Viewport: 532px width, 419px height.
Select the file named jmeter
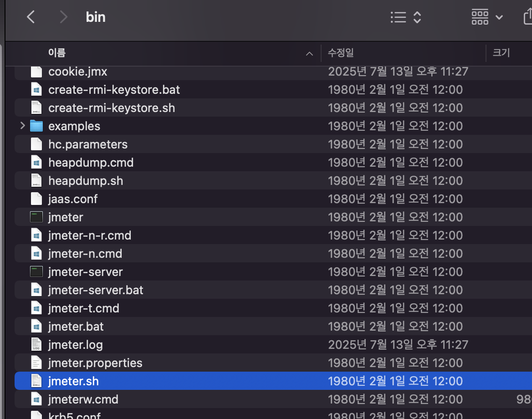(66, 218)
